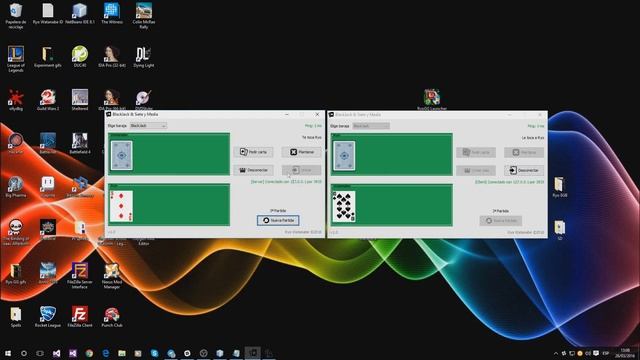The image size is (640, 360).
Task: Click the grayed-out Nueva Partida in client window
Action: pos(501,221)
